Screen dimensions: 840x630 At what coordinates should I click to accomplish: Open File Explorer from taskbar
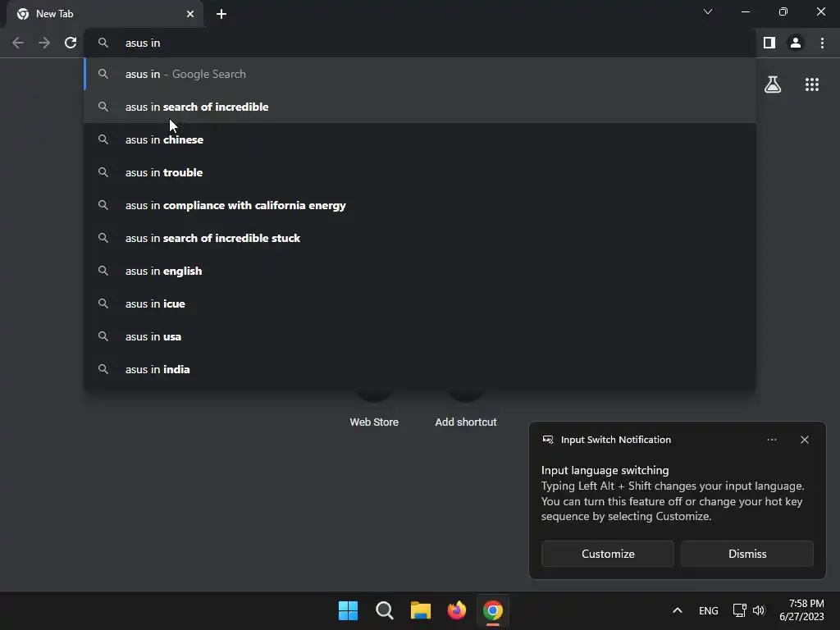tap(421, 610)
